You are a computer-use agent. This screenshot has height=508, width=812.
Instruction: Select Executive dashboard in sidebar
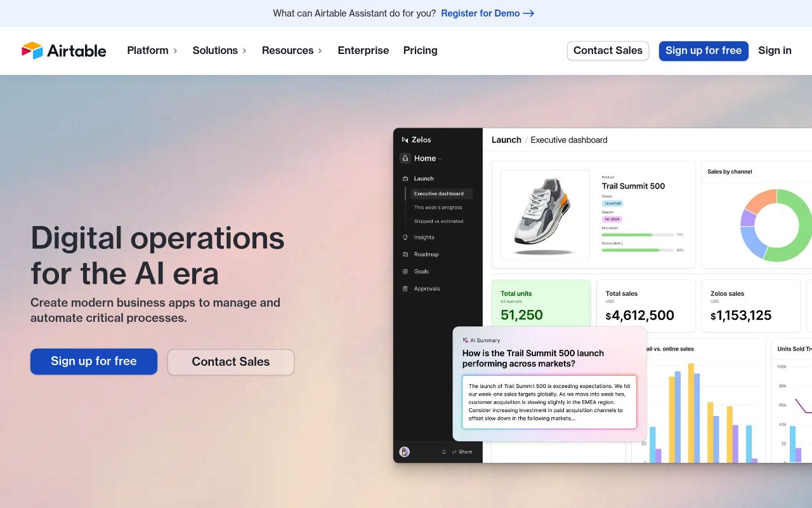coord(441,194)
